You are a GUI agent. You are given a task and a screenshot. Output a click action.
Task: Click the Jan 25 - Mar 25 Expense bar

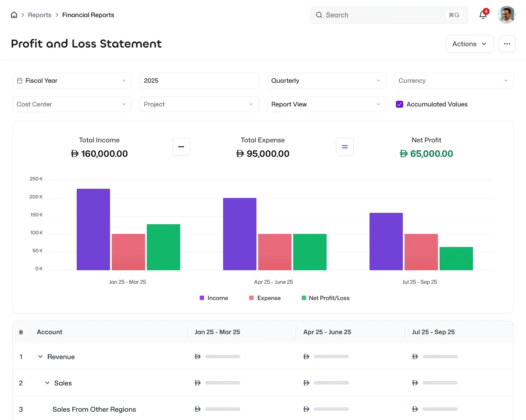click(x=128, y=252)
